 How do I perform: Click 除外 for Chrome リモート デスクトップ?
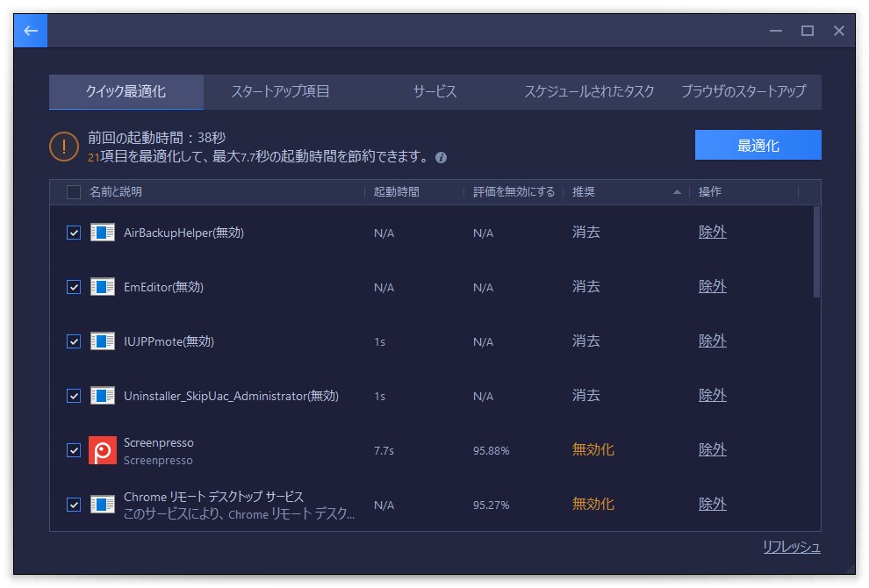click(x=712, y=504)
